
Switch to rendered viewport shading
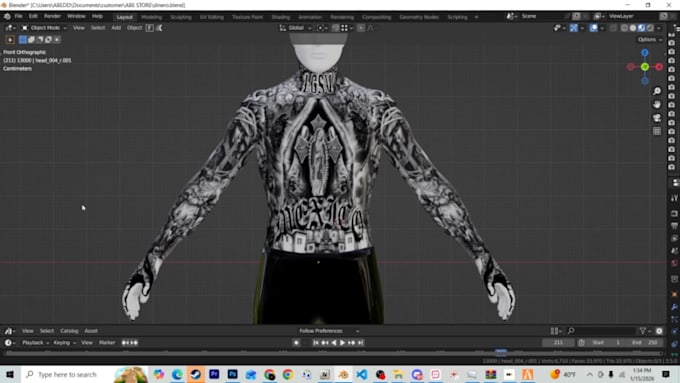[x=650, y=28]
